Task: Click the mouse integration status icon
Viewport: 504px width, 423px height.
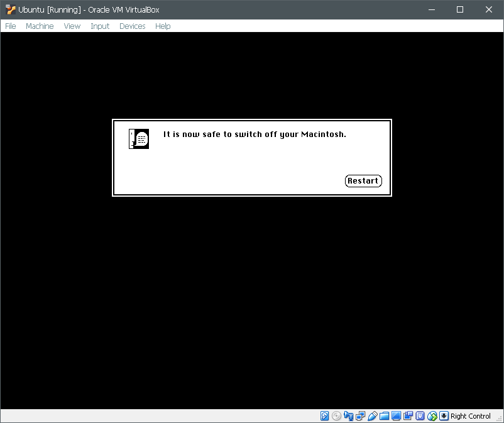Action: tap(432, 416)
